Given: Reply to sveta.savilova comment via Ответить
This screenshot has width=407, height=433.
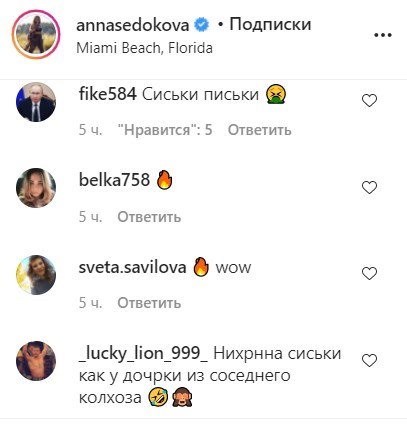Looking at the screenshot, I should (149, 303).
